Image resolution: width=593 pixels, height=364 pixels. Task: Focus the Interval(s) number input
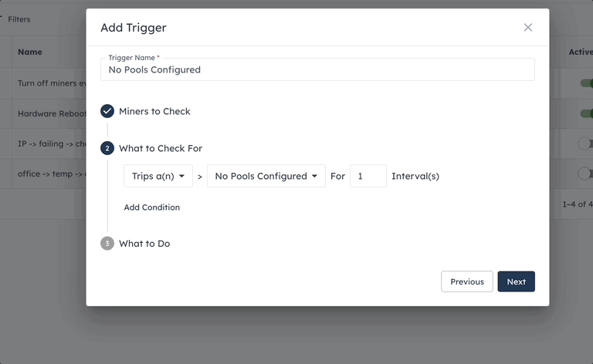[x=368, y=176]
